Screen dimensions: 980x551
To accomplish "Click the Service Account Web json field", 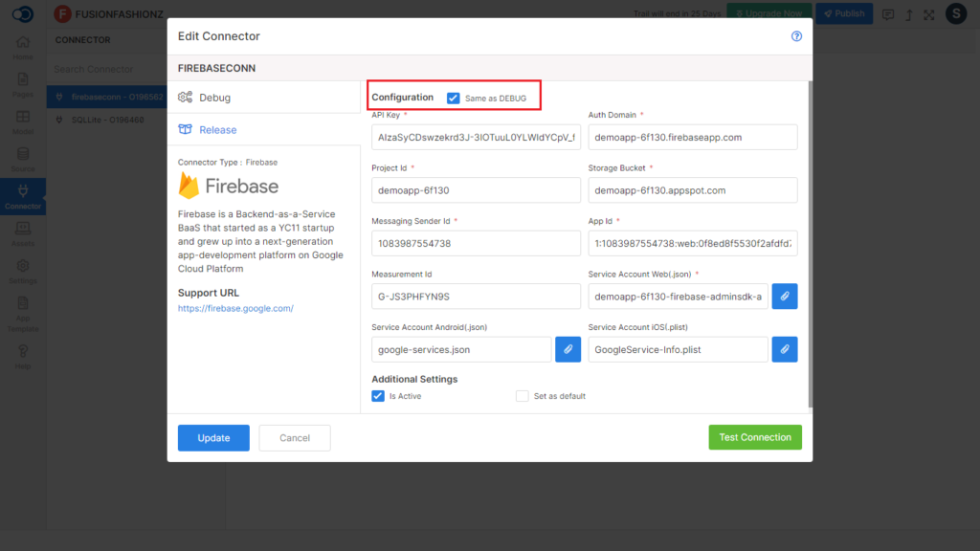I will [x=678, y=297].
